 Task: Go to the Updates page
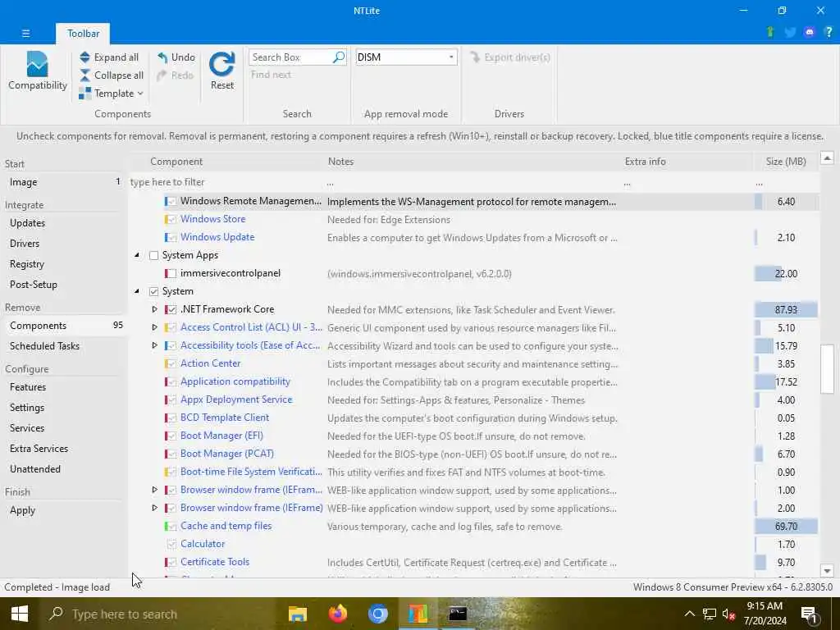[63, 223]
